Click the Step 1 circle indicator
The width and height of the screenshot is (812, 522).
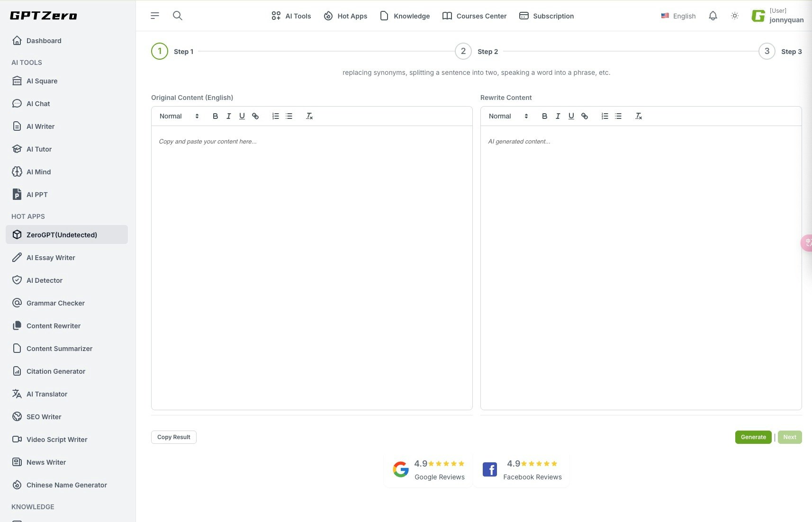pyautogui.click(x=160, y=51)
